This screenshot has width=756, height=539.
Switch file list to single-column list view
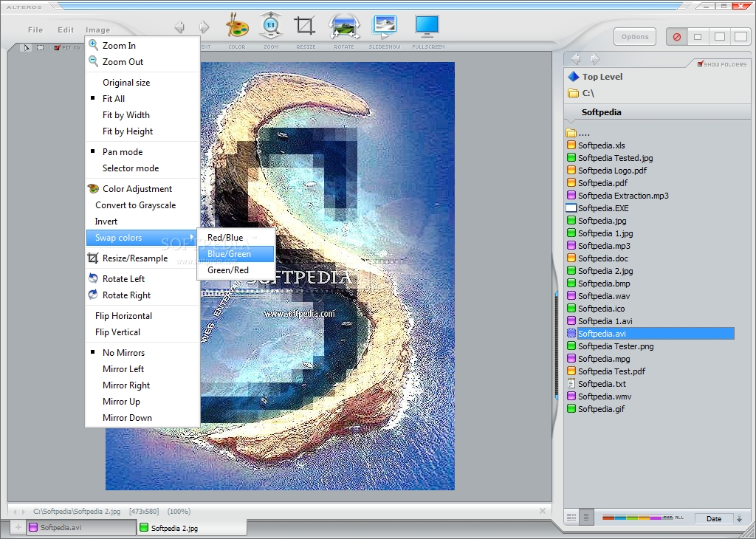[585, 518]
